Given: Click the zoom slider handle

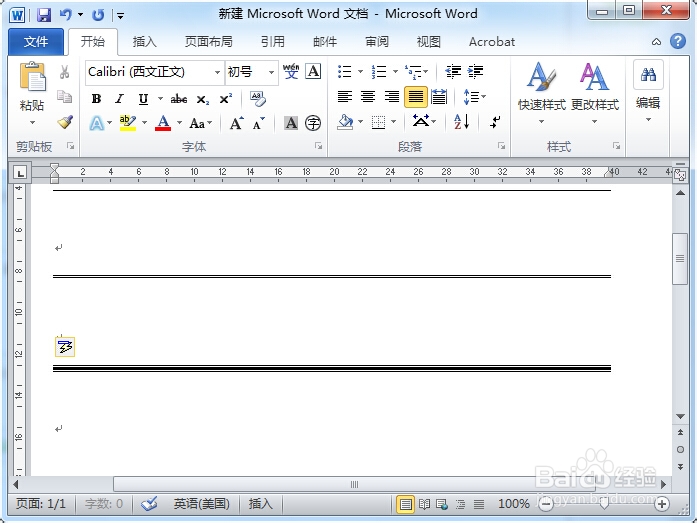Looking at the screenshot, I should point(604,504).
